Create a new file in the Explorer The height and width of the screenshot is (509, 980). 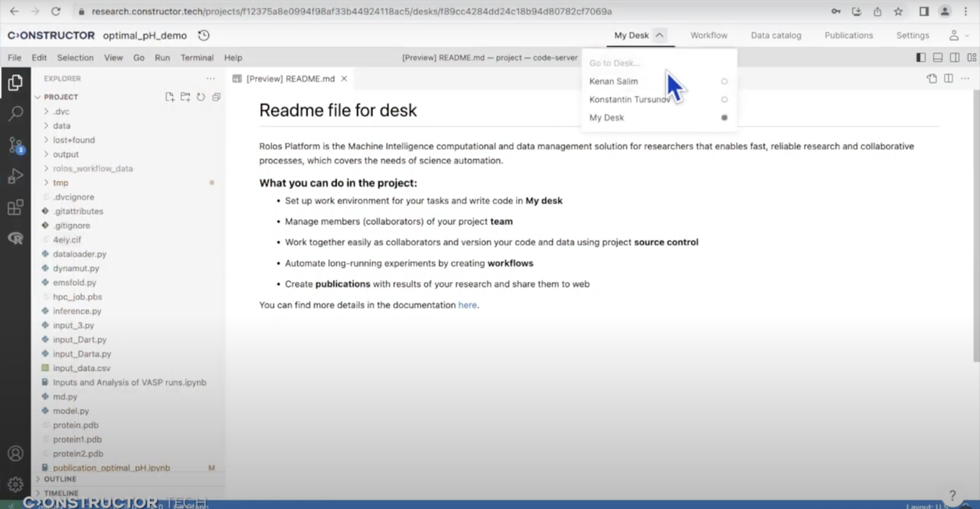pyautogui.click(x=170, y=97)
